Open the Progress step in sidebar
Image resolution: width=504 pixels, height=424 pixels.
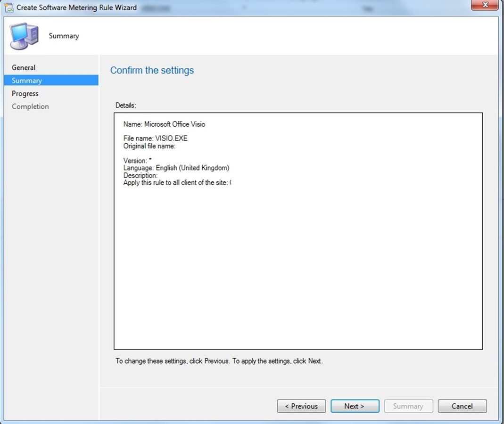(x=25, y=93)
